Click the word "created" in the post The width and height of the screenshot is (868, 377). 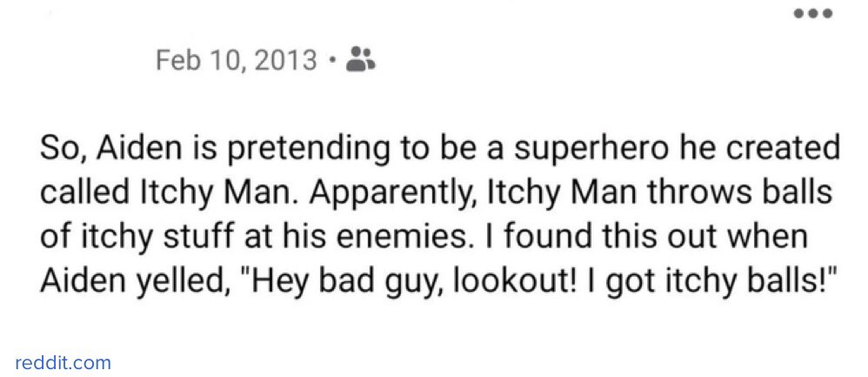point(786,149)
